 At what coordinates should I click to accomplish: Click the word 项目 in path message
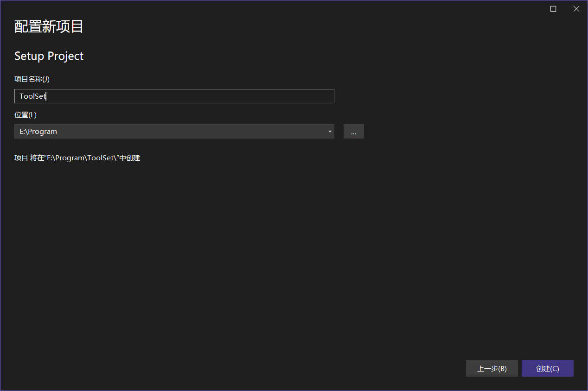pyautogui.click(x=21, y=158)
